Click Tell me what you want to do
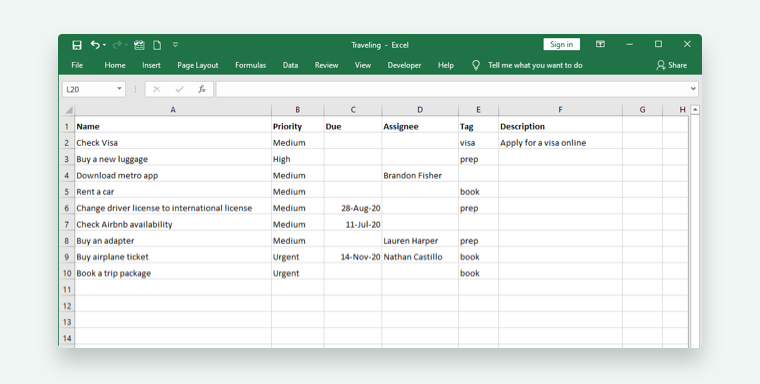 pos(535,65)
